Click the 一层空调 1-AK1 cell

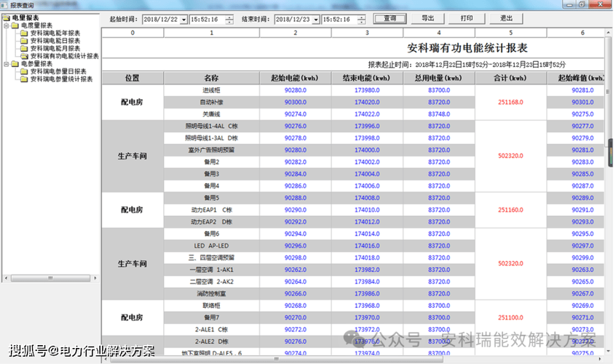(211, 270)
